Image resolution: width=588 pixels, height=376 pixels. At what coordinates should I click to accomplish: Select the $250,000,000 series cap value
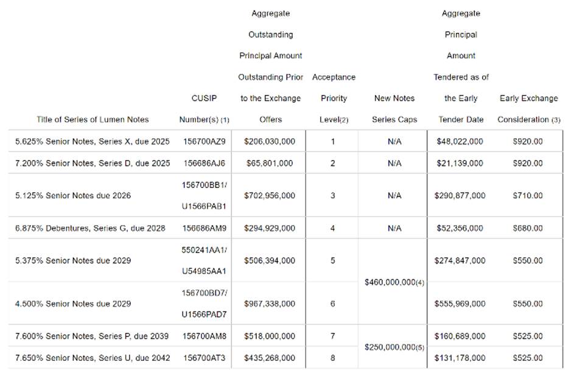pyautogui.click(x=394, y=347)
